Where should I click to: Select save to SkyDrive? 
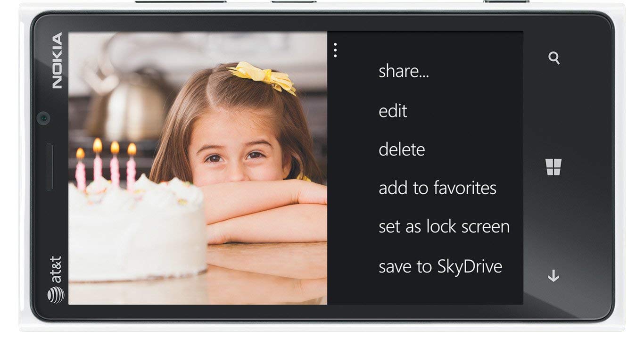click(x=440, y=266)
